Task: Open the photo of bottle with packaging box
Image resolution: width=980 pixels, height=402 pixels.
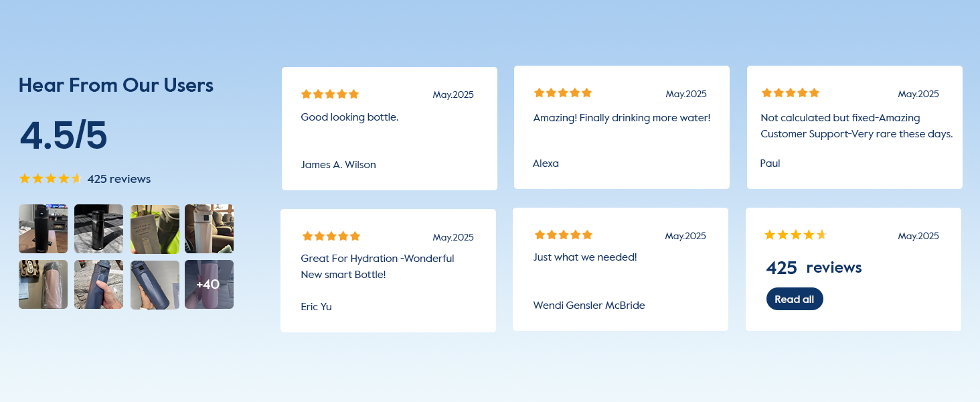Action: 155,228
